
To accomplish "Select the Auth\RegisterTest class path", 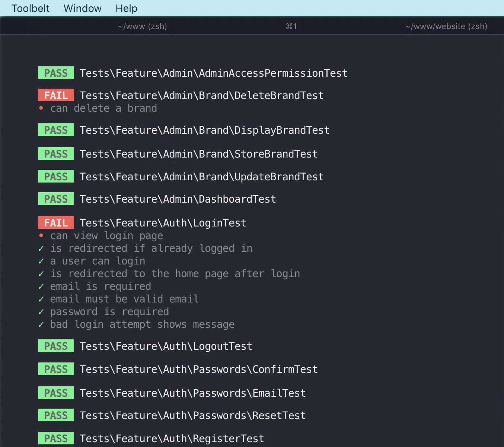I will coord(172,438).
